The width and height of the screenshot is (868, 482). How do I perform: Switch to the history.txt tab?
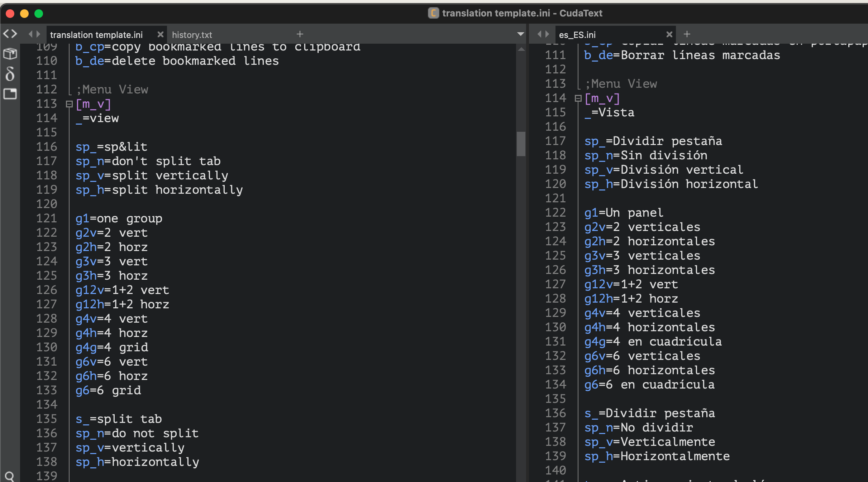[192, 35]
